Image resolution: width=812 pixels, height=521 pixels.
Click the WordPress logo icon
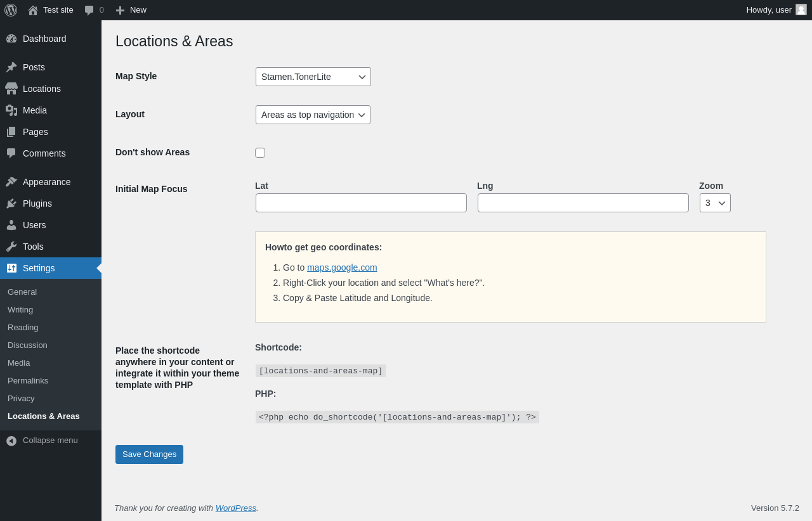point(11,10)
